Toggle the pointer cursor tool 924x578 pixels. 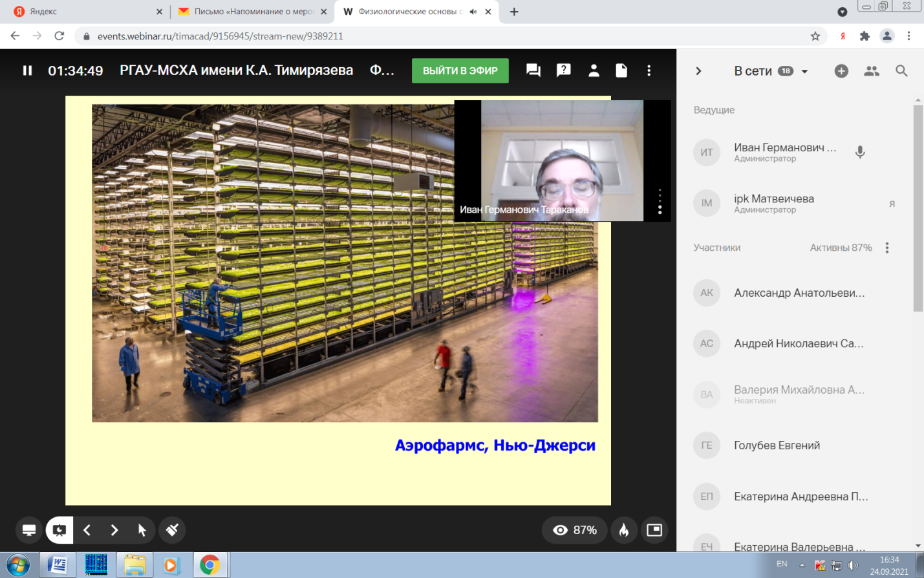point(142,530)
